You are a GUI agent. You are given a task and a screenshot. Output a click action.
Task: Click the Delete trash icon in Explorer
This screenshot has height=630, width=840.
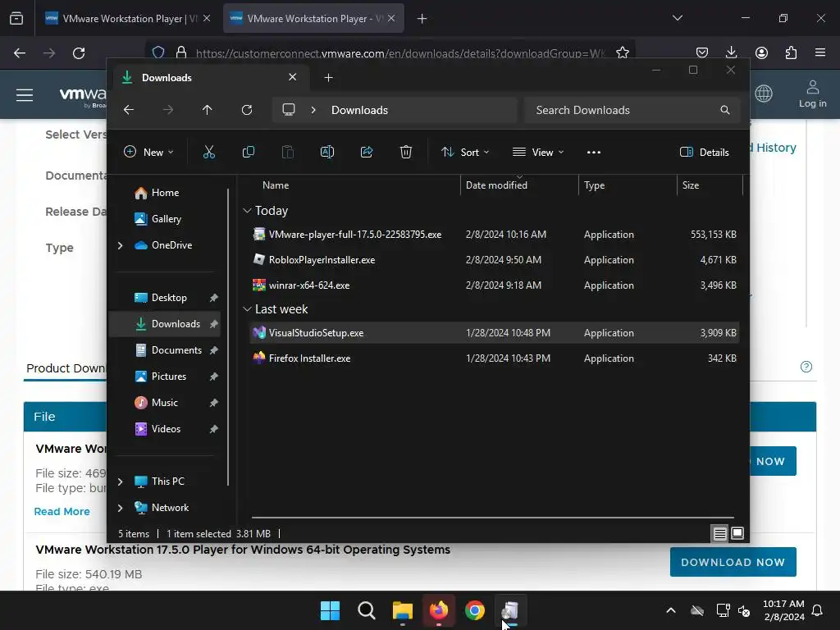[406, 152]
